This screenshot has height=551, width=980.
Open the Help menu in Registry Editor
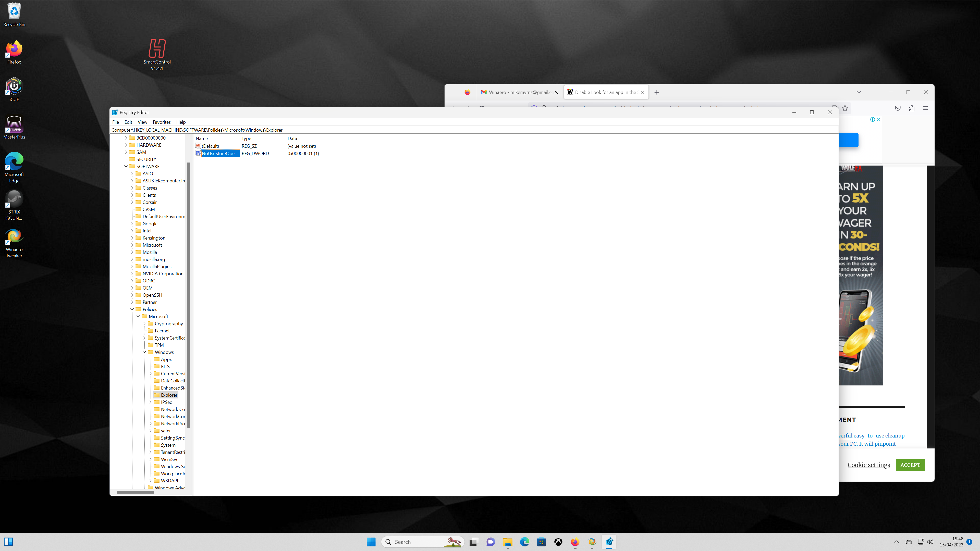pyautogui.click(x=181, y=122)
